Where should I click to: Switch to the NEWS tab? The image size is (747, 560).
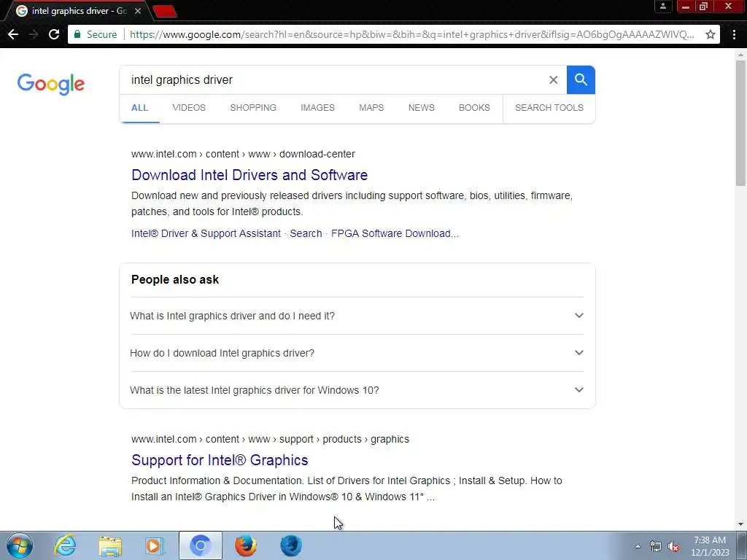421,108
